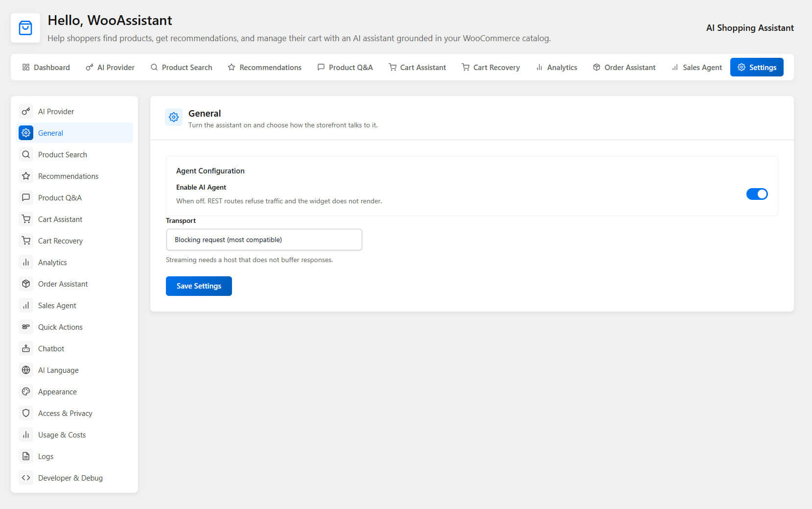The width and height of the screenshot is (812, 509).
Task: Open Usage & Costs in sidebar
Action: coord(75,435)
